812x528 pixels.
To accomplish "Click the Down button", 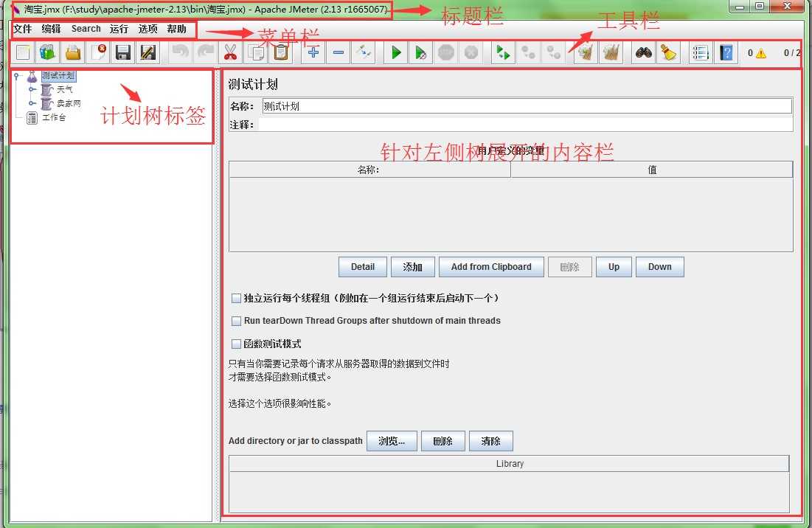I will [660, 267].
